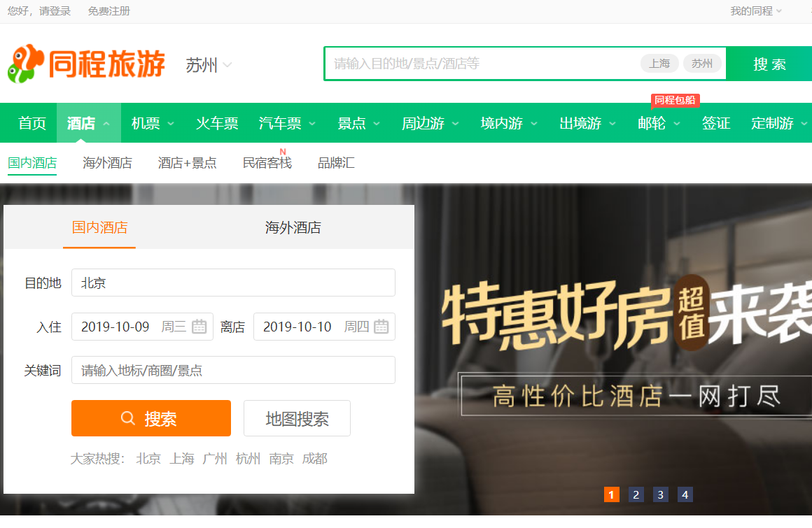This screenshot has width=812, height=528.
Task: Show banner slide 2
Action: pyautogui.click(x=636, y=494)
